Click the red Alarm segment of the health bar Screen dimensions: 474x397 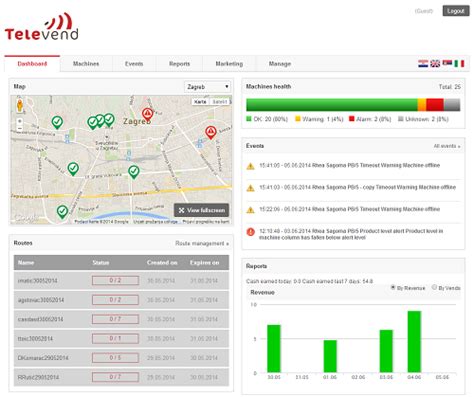435,105
